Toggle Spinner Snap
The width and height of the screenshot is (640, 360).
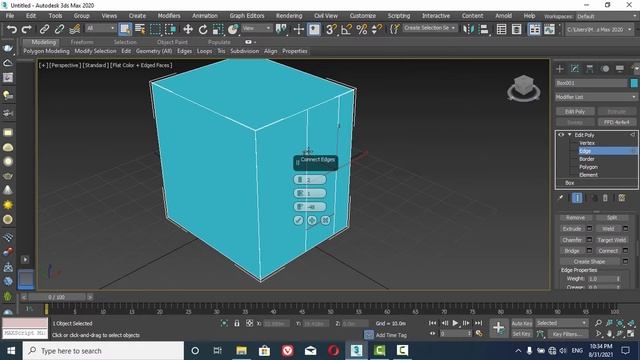(377, 29)
